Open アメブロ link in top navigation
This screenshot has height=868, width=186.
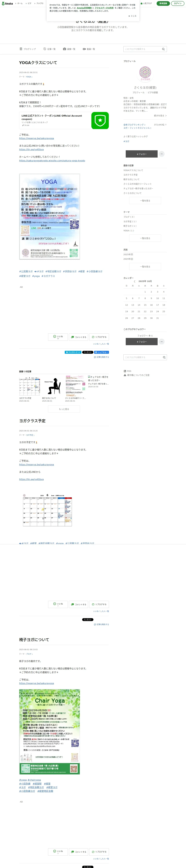point(40,3)
